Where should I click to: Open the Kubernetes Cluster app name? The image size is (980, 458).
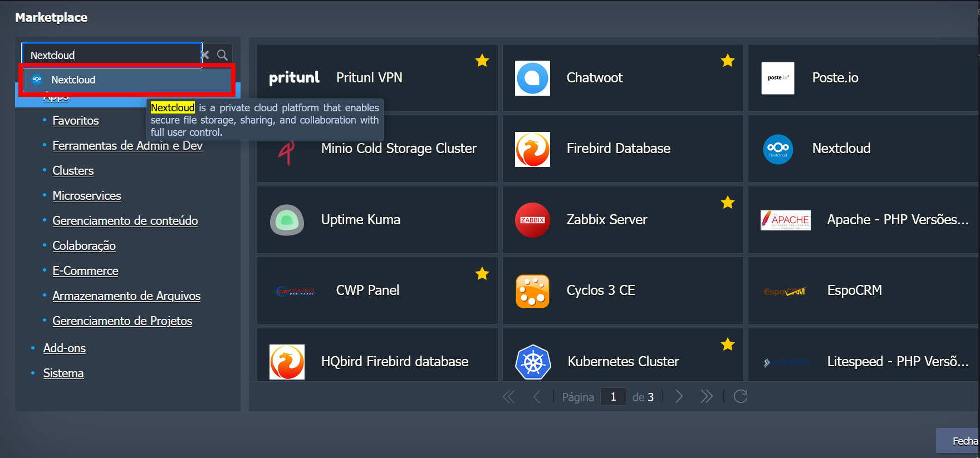click(x=623, y=361)
